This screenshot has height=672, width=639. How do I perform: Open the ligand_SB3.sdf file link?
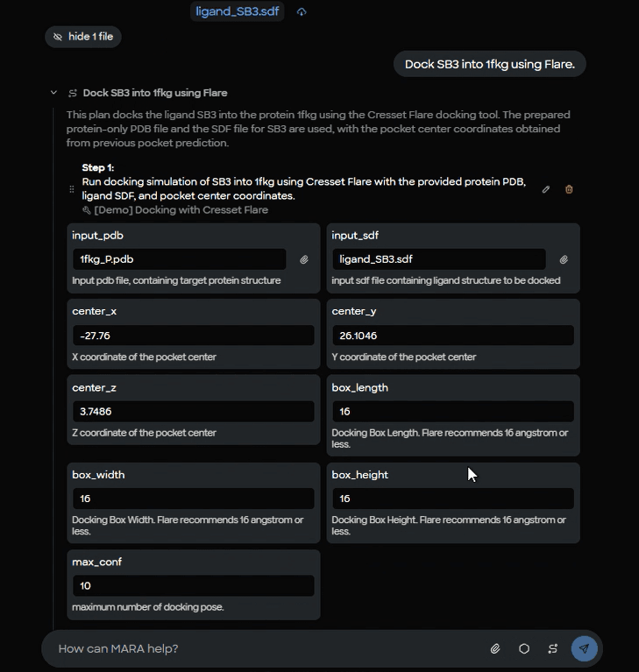237,12
